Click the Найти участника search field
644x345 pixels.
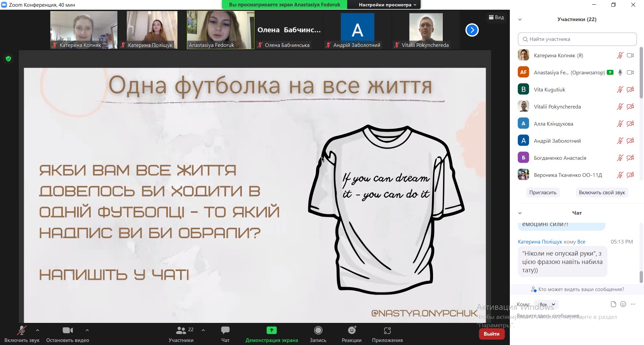(x=577, y=39)
